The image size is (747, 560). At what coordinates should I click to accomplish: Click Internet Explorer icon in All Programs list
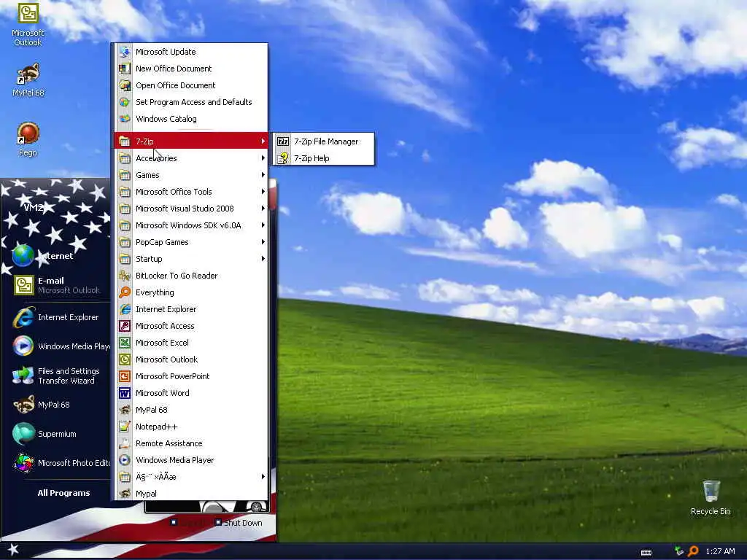125,309
